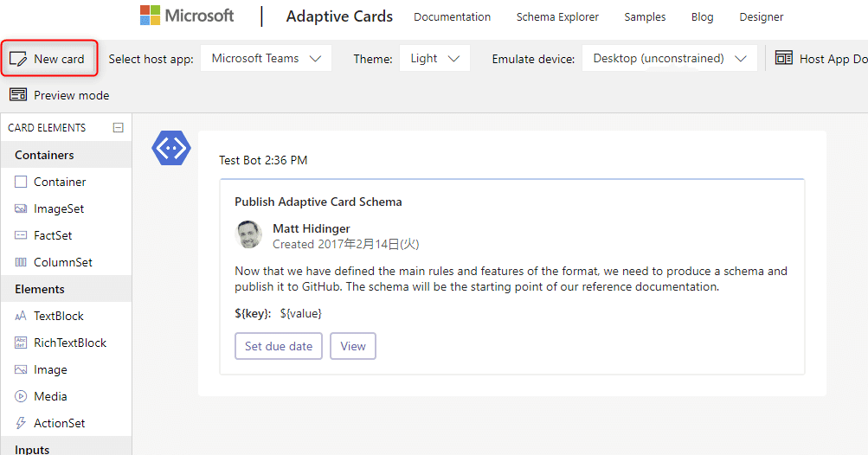
Task: Select the ImageSet element icon
Action: 21,208
